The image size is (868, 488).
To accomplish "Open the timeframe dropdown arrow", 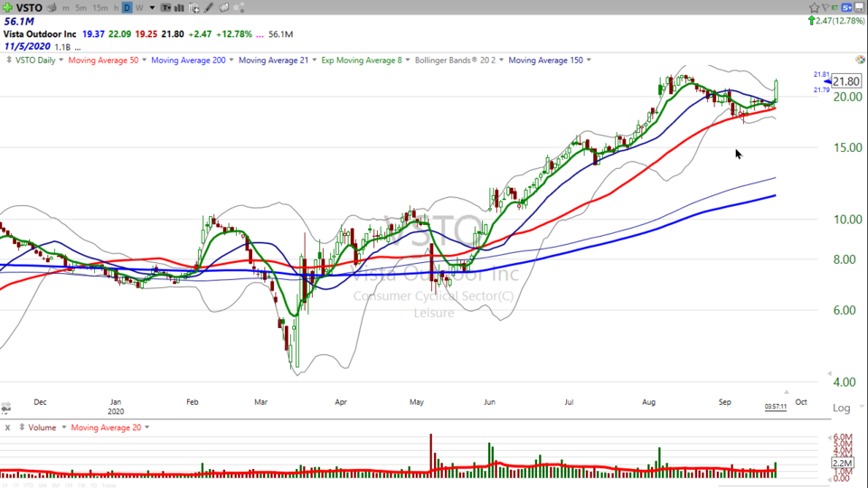I will [152, 8].
